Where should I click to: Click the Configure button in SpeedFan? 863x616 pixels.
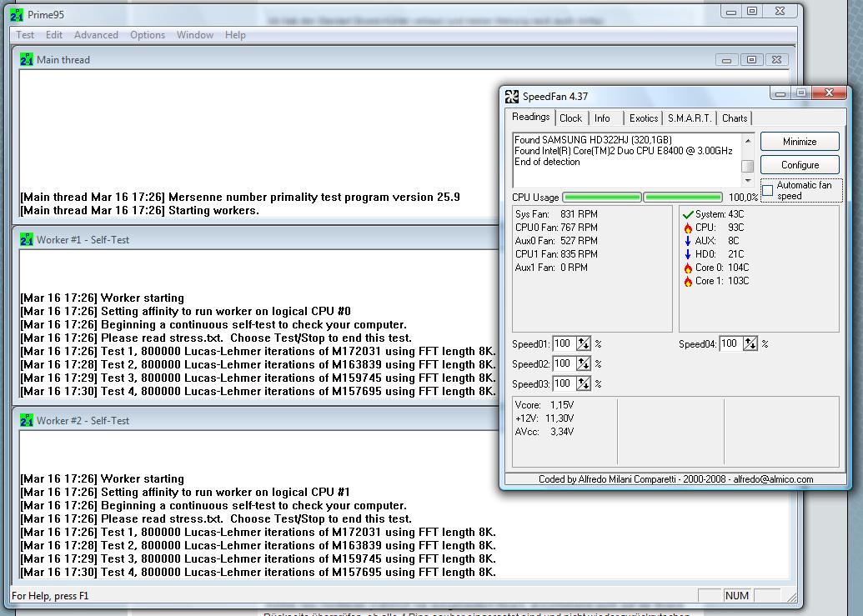tap(800, 165)
